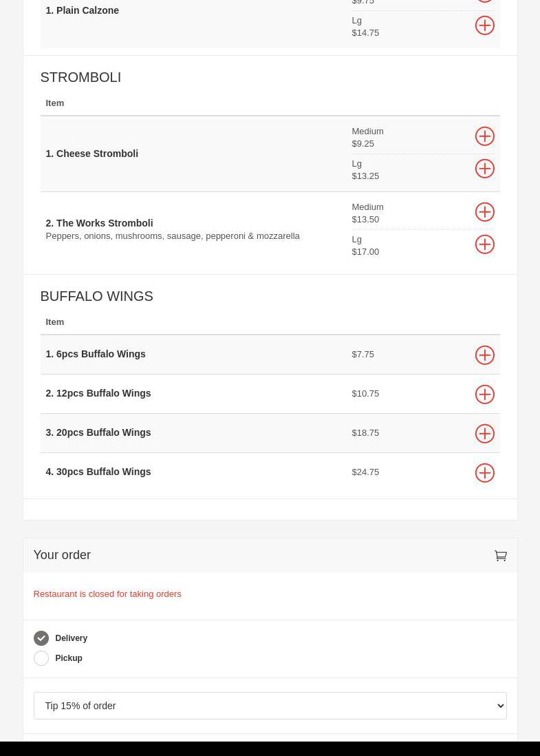Add Large Plain Calzone to order
Viewport: 540px width, 756px height.
484,25
